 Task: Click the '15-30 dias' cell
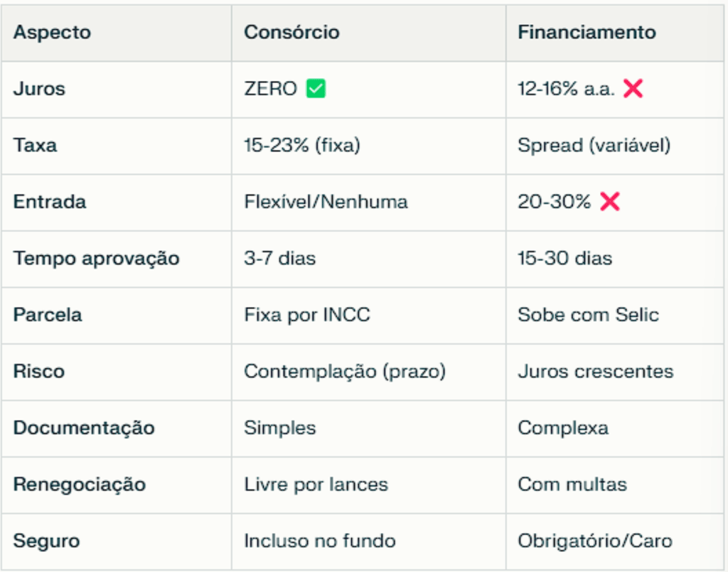coord(564,258)
